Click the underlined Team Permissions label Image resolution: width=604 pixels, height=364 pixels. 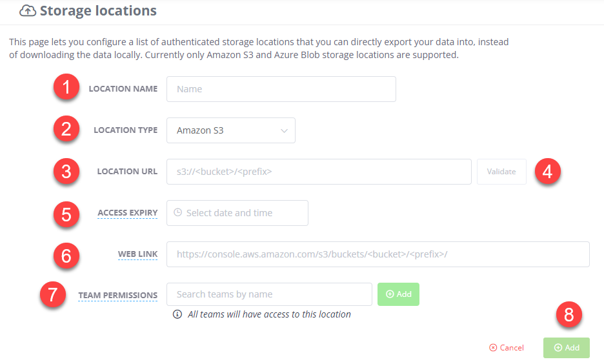[x=118, y=295]
